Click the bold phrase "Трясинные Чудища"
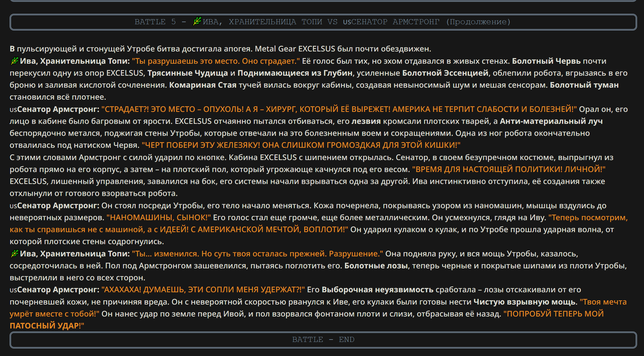 [x=188, y=73]
